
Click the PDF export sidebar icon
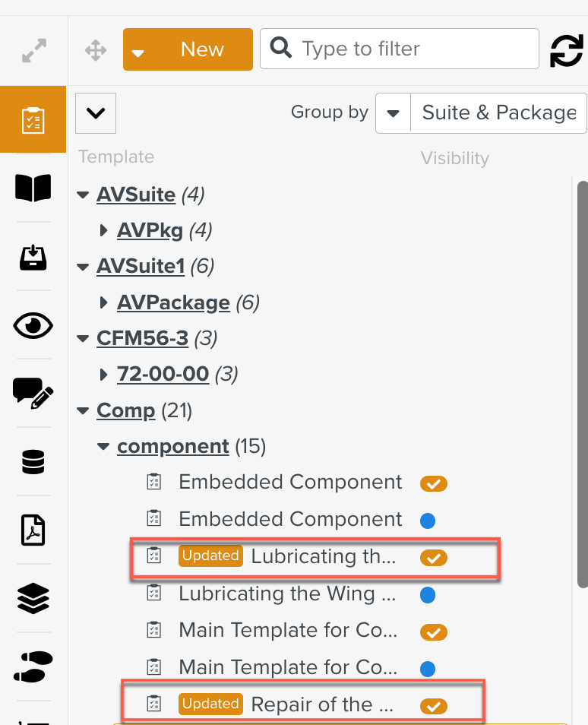33,530
